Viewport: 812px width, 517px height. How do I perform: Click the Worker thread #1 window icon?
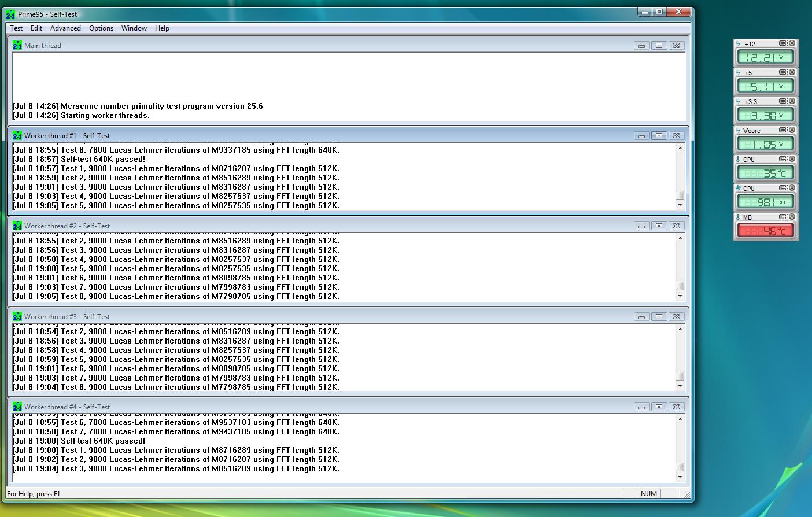tap(17, 135)
